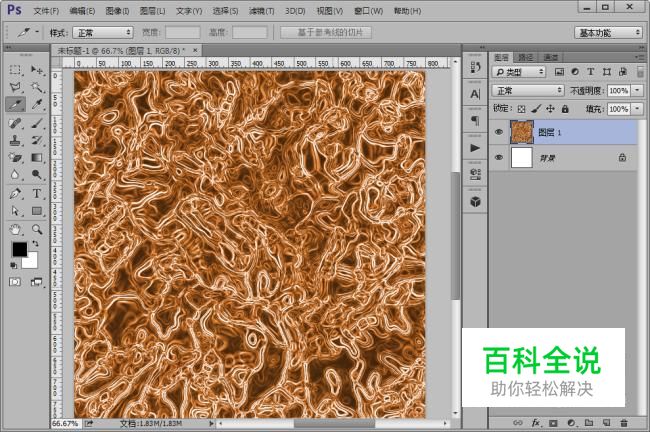Create a new layer with bottom icon
Image resolution: width=650 pixels, height=432 pixels.
[606, 423]
